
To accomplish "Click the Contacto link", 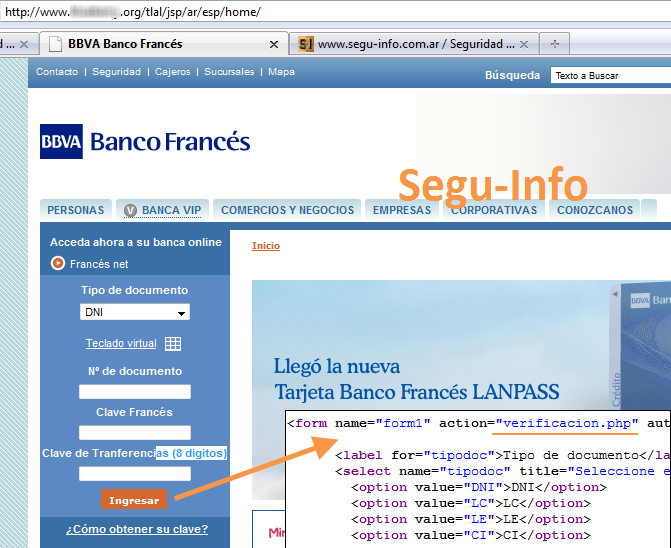I will tap(57, 72).
